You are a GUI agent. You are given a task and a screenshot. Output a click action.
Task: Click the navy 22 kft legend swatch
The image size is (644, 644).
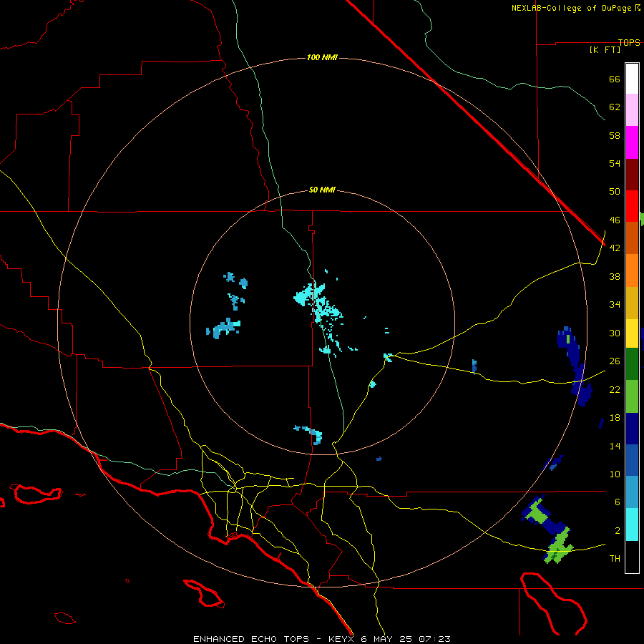632,429
